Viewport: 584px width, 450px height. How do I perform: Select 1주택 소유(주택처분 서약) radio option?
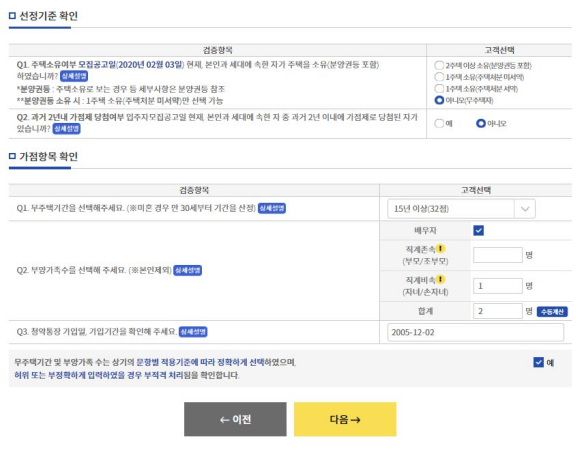[x=439, y=89]
